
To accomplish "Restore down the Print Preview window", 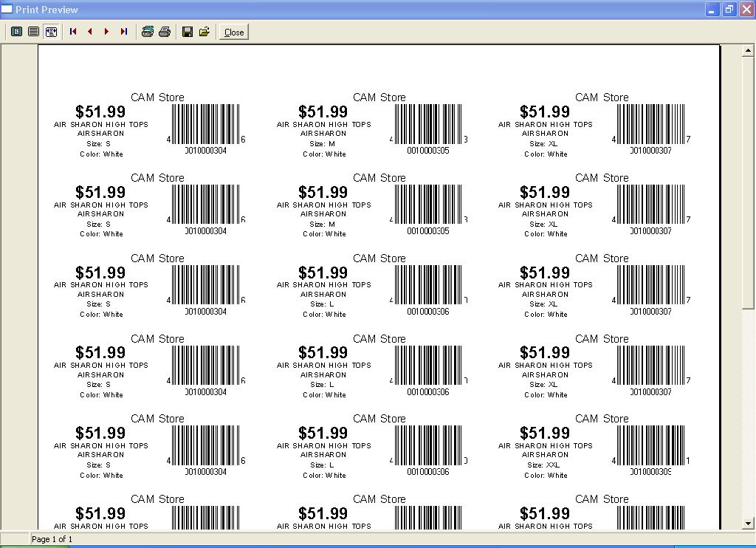I will [729, 10].
